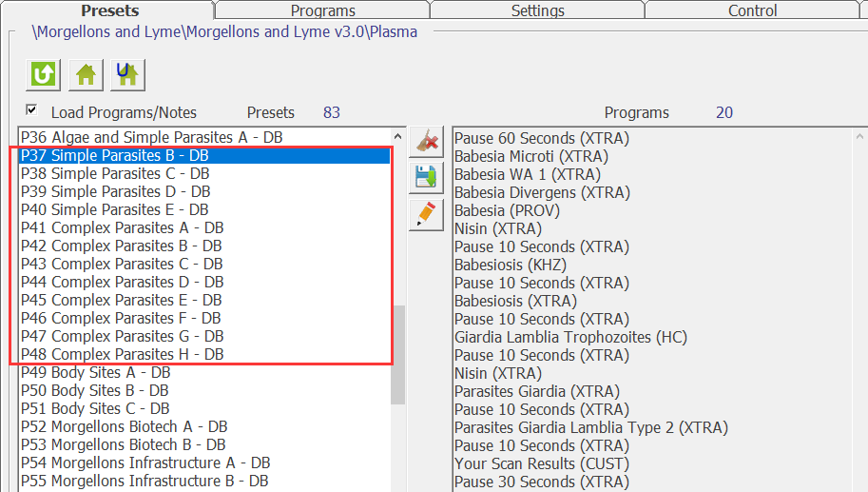
Task: Click the floppy disk save icon
Action: point(427,177)
